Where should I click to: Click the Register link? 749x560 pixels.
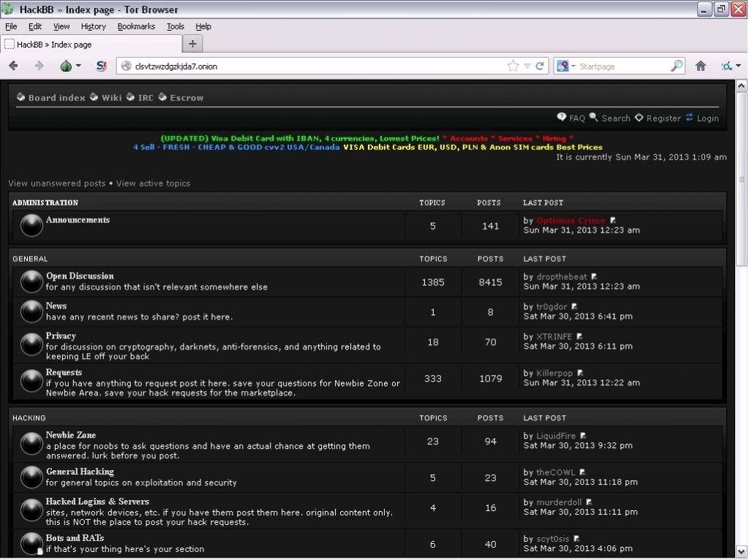663,118
